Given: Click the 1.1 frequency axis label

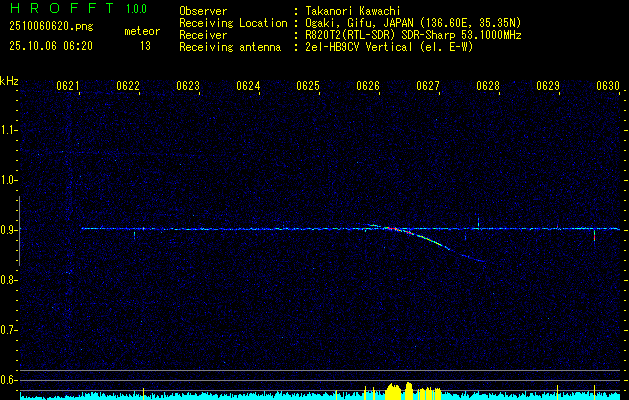Looking at the screenshot, I should (x=9, y=130).
